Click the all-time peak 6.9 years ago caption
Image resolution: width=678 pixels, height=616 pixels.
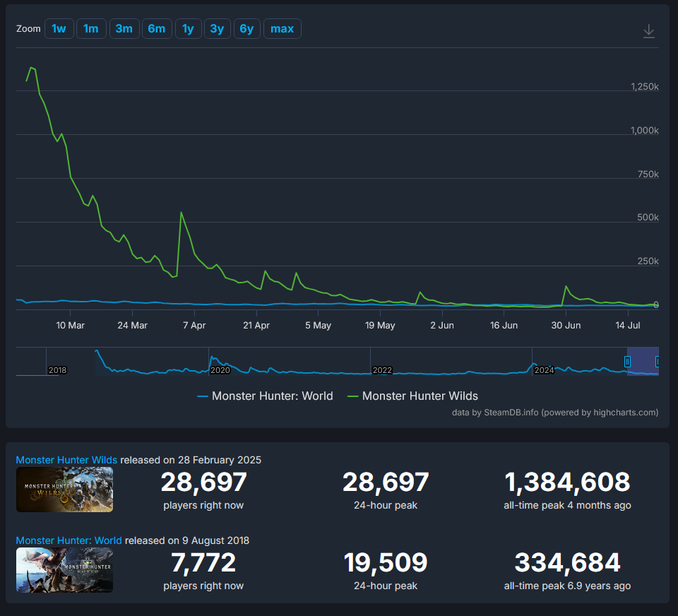click(567, 586)
